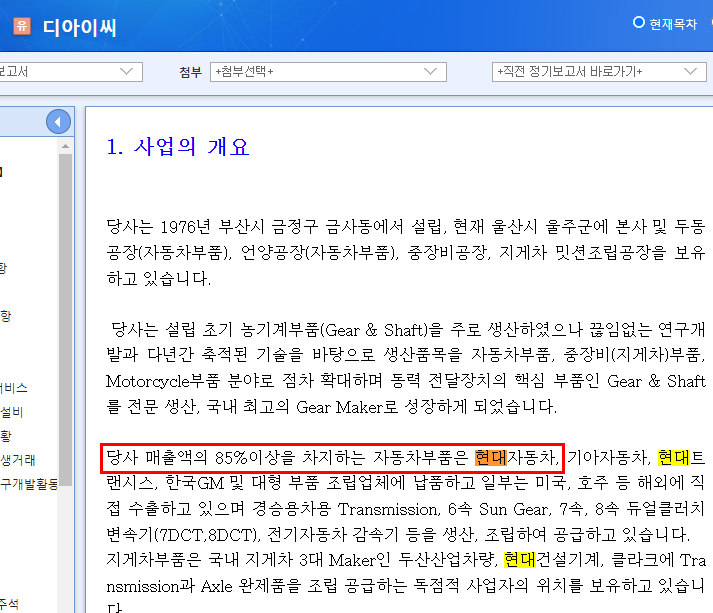Open the 주석 sidebar tree item
713x613 pixels.
coord(10,604)
